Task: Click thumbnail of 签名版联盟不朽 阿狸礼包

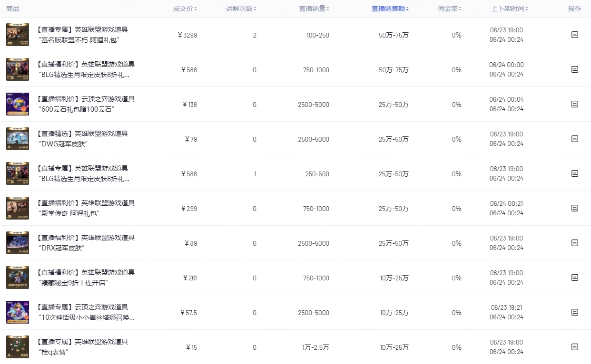Action: coord(18,35)
